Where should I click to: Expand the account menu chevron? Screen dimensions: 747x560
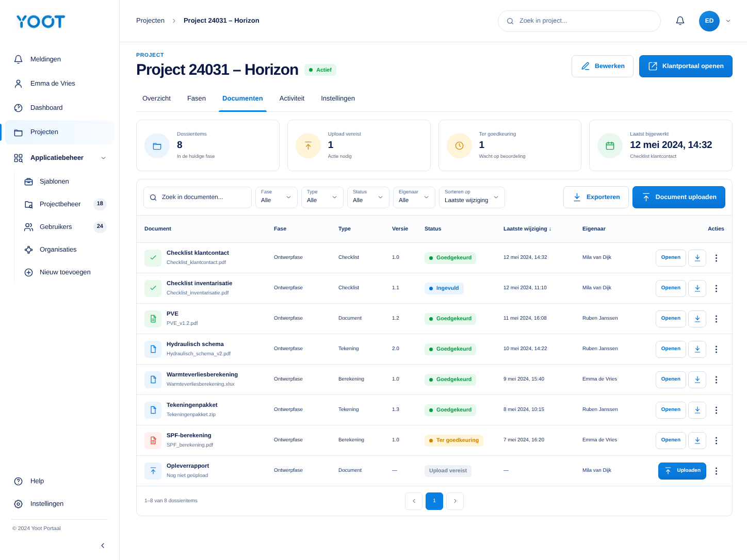coord(728,21)
